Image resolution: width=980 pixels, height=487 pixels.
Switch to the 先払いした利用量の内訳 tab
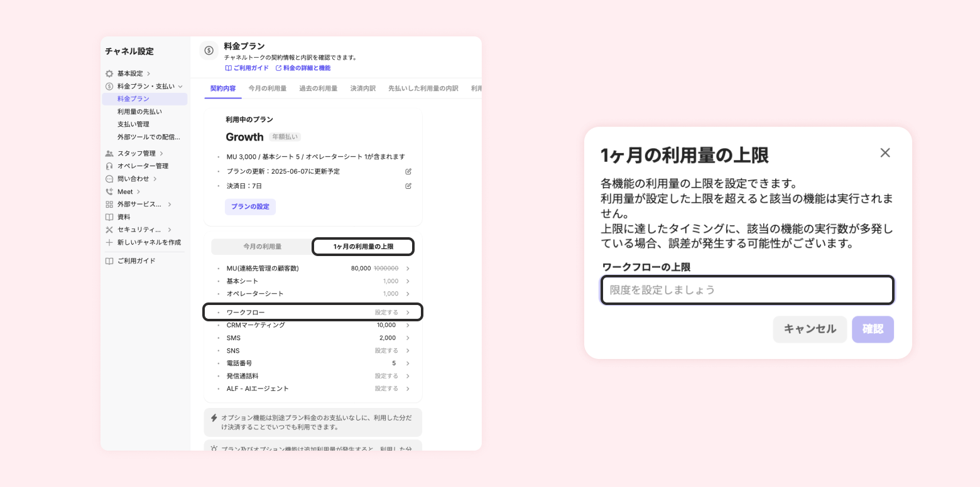tap(423, 88)
